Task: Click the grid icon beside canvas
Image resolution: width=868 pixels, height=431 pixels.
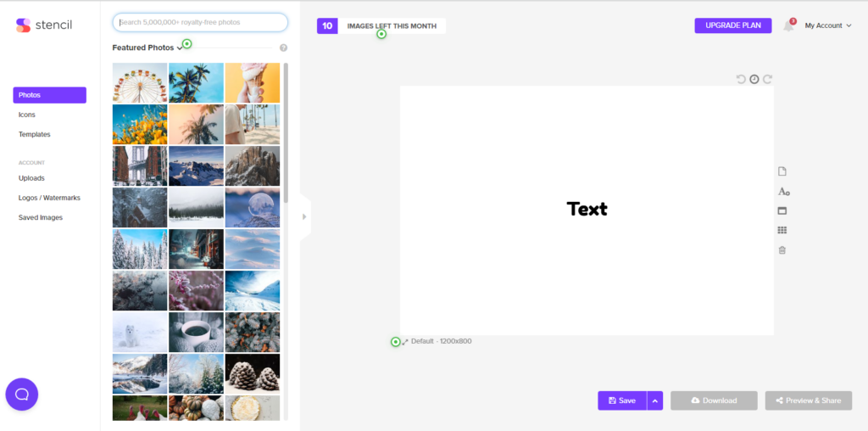Action: coord(782,230)
